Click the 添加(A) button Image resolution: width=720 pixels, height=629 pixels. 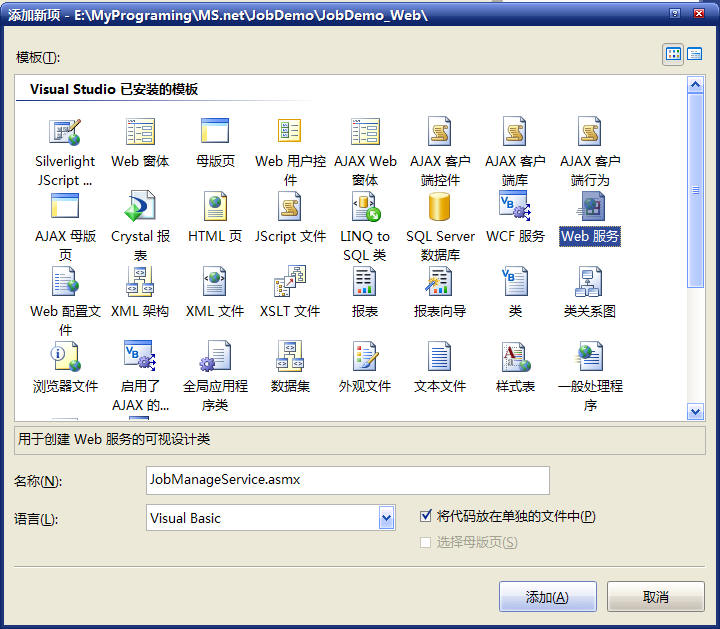547,597
